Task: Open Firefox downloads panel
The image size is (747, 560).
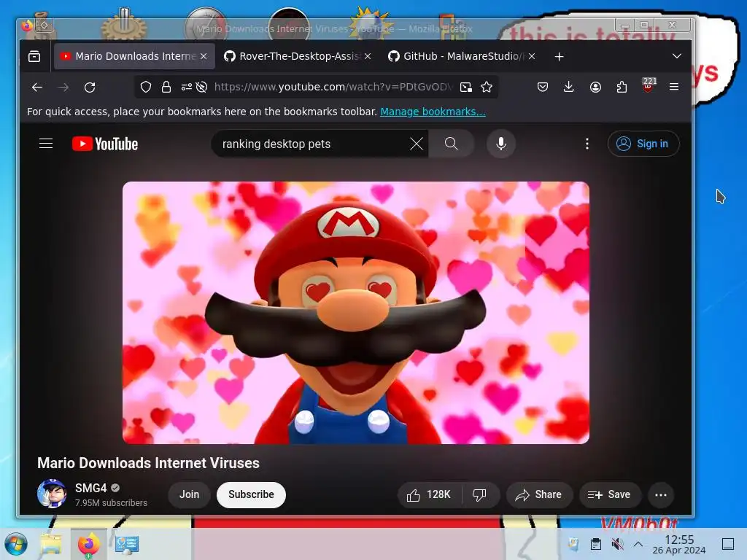Action: coord(568,87)
